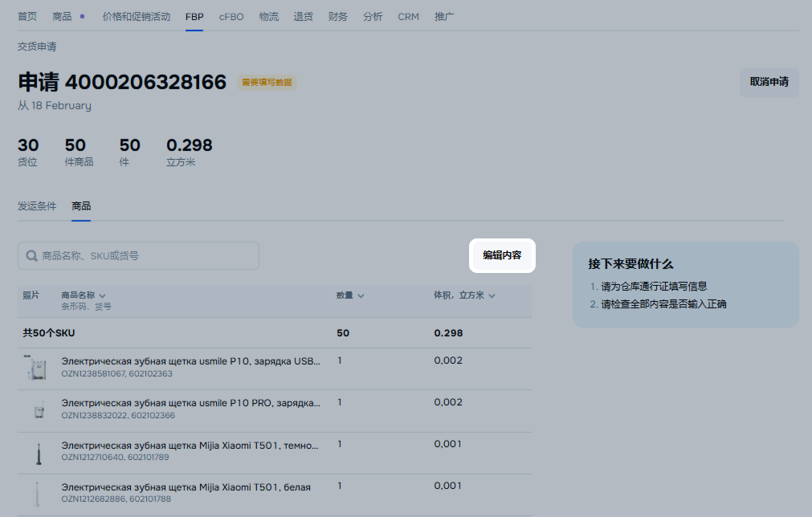This screenshot has width=812, height=517.
Task: Focus the product name or SKU search field
Action: coord(145,256)
